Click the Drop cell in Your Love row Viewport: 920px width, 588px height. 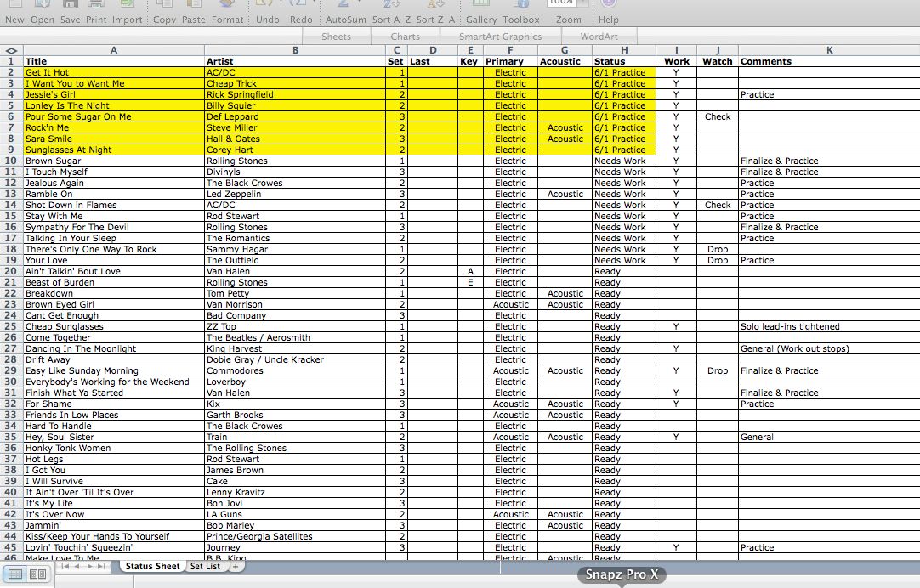718,260
